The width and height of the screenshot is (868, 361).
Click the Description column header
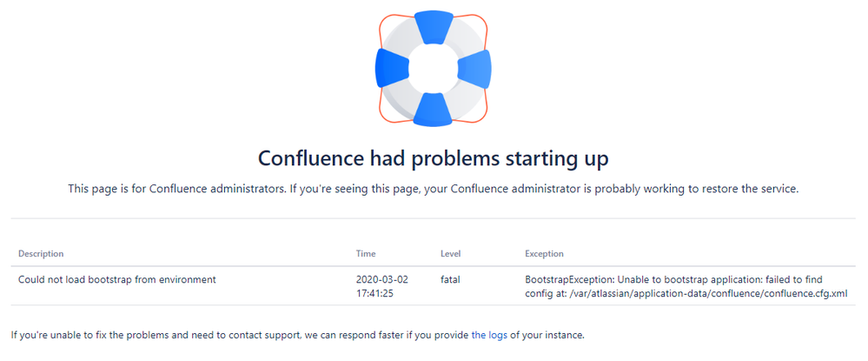pyautogui.click(x=41, y=253)
